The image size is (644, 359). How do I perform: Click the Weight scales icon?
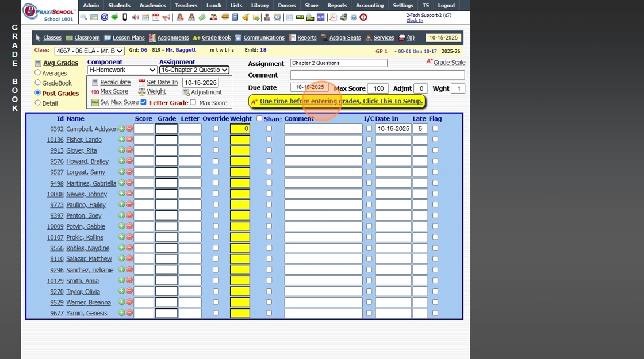141,91
